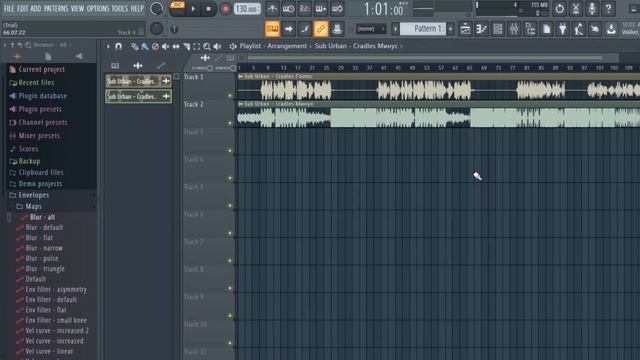The height and width of the screenshot is (360, 640).
Task: Toggle the orange link multi-controller button
Action: (x=321, y=29)
